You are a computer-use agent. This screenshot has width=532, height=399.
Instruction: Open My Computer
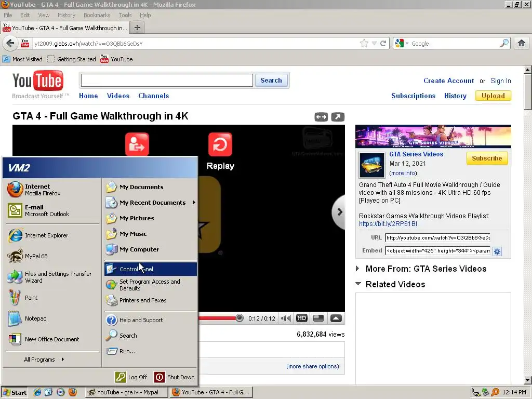coord(150,249)
